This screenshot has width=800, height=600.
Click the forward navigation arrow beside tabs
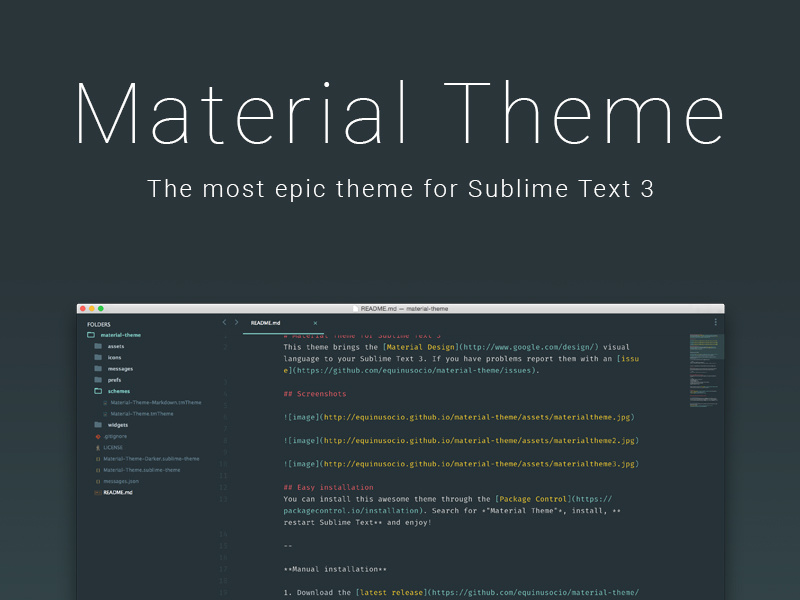click(236, 322)
